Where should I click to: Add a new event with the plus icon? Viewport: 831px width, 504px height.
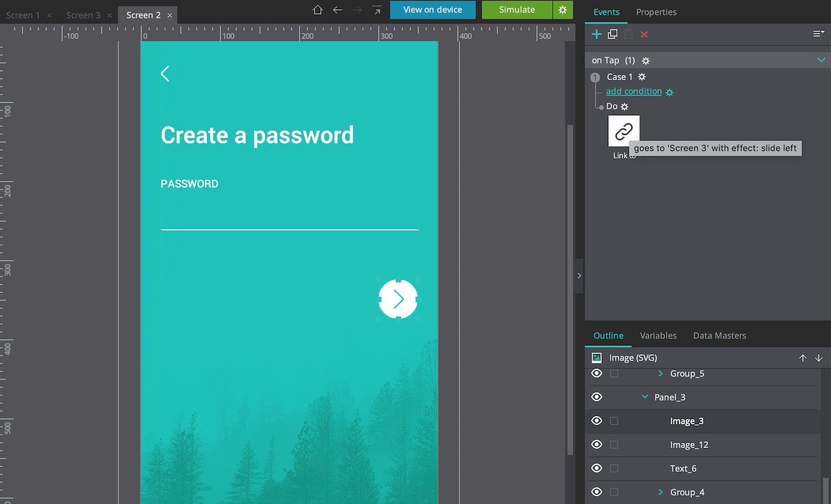(596, 34)
